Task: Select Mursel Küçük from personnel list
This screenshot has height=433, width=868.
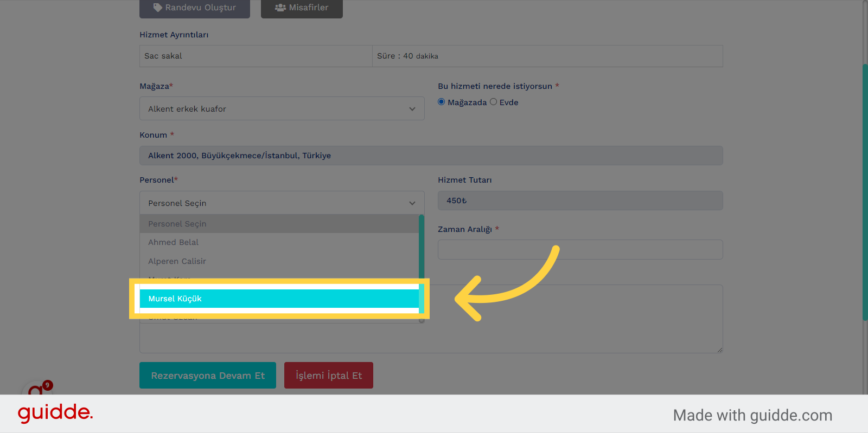Action: pos(279,299)
